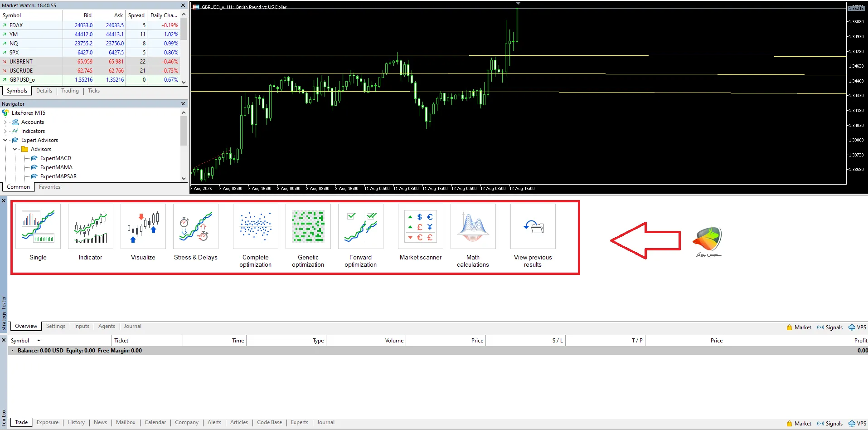This screenshot has height=430, width=868.
Task: Pick the Genetic optimization icon
Action: 308,226
